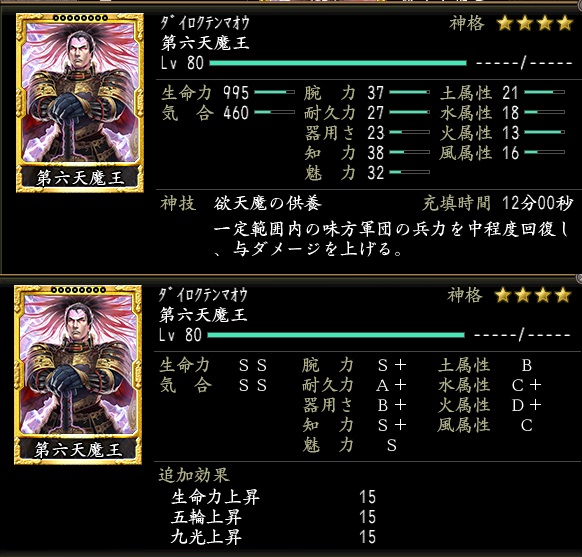Click the 土属性 B rank value
This screenshot has width=582, height=557.
(527, 366)
